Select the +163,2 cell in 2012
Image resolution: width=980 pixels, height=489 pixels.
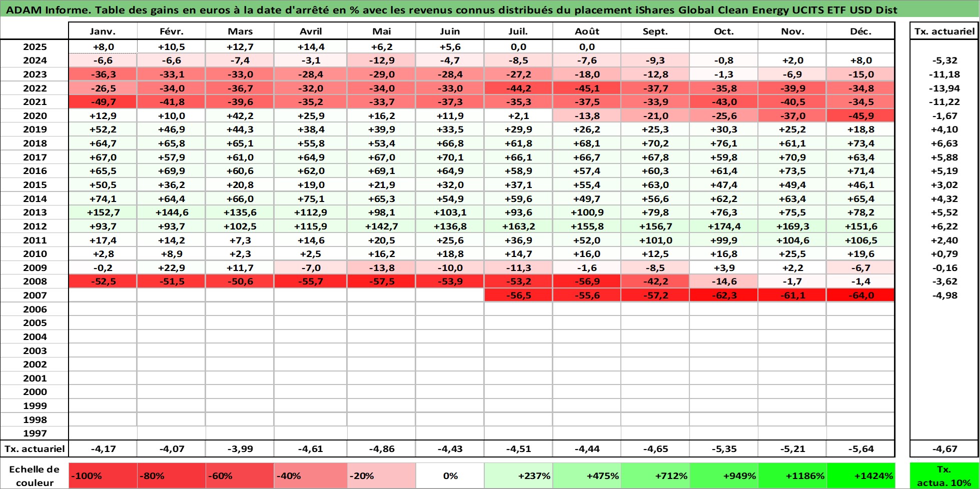click(x=518, y=226)
